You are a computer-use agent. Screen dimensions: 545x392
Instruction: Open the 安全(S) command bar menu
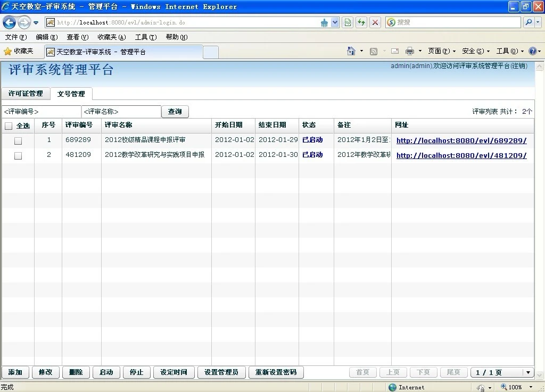click(475, 51)
